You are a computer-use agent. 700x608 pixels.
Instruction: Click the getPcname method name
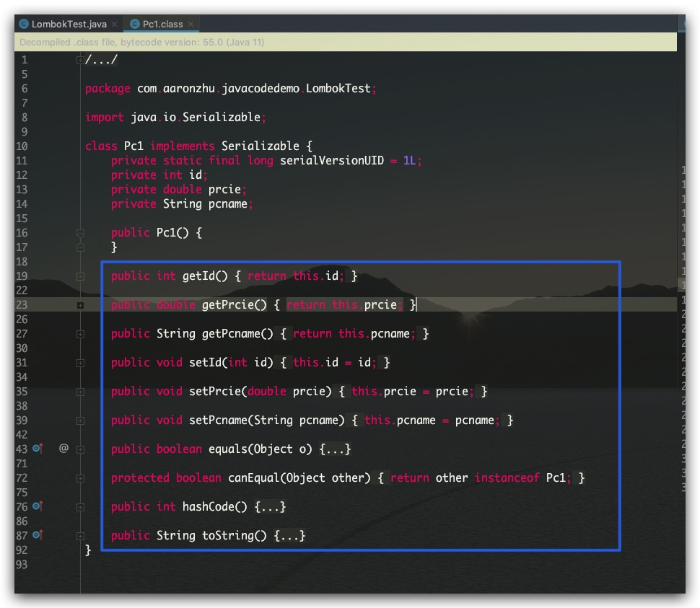pyautogui.click(x=231, y=334)
